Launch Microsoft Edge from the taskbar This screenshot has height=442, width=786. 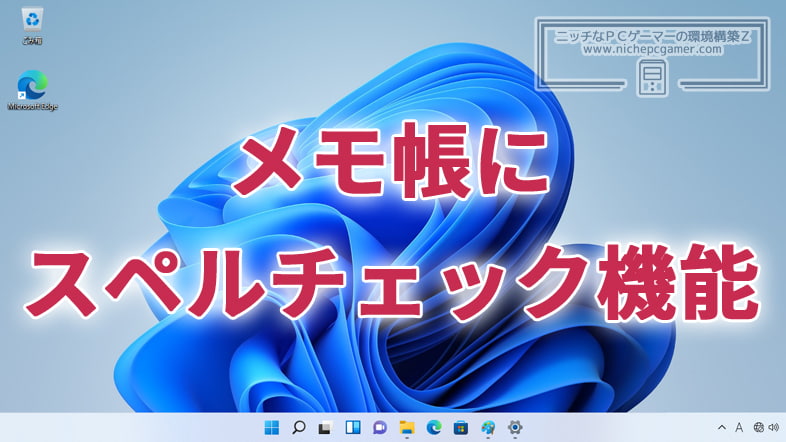(x=434, y=427)
